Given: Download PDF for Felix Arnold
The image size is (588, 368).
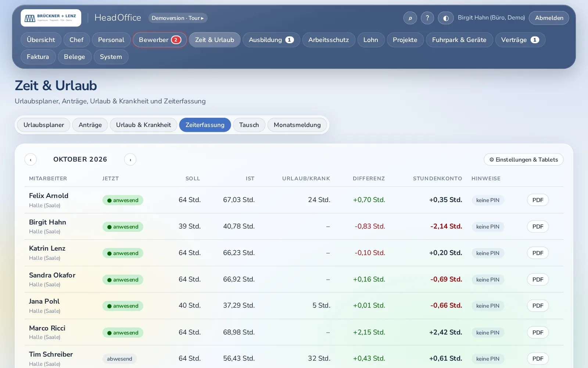Looking at the screenshot, I should click(538, 200).
